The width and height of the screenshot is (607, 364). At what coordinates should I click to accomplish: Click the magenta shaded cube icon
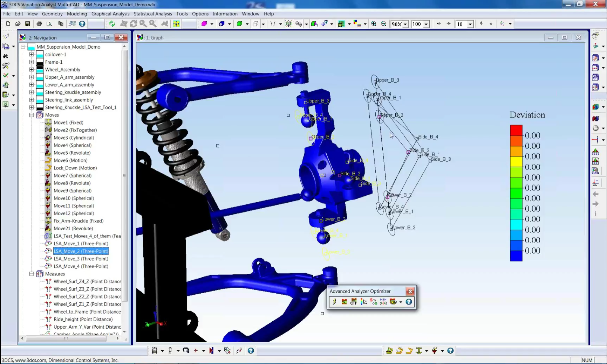pos(204,24)
